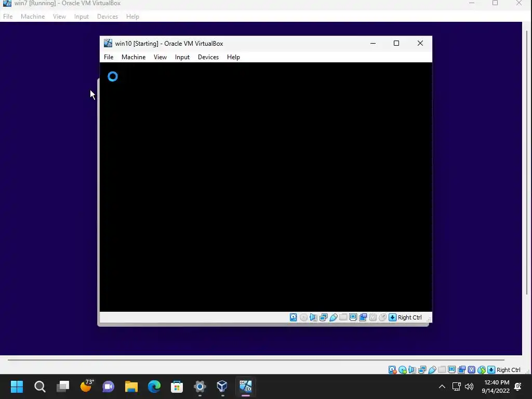Launch Microsoft Edge from taskbar
The image size is (532, 399).
pyautogui.click(x=154, y=387)
